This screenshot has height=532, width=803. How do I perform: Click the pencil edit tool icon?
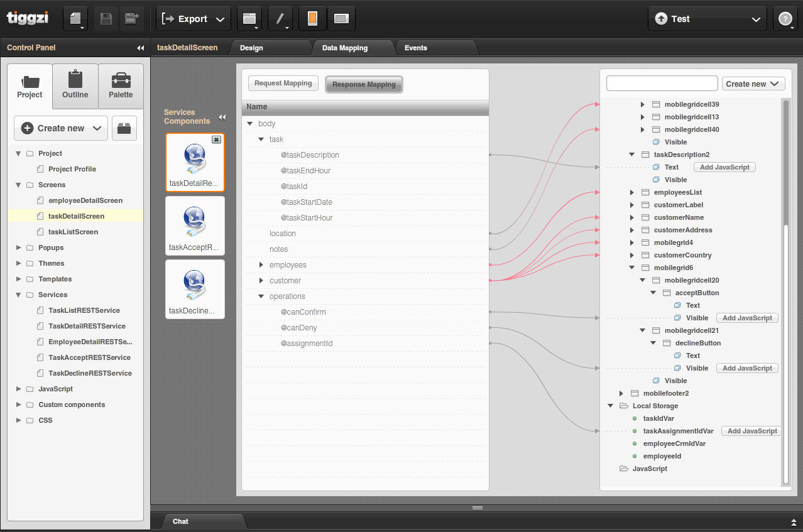click(x=280, y=19)
